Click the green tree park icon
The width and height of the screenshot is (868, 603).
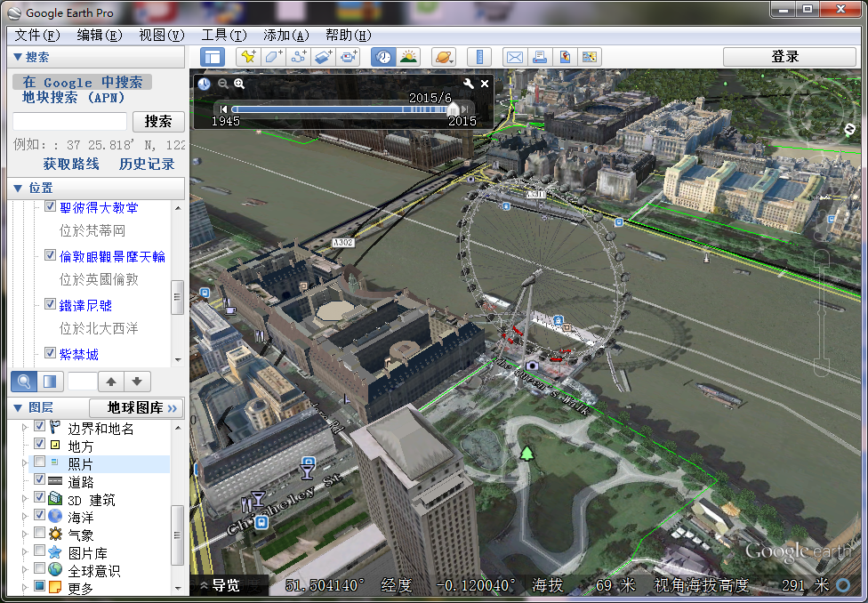click(x=526, y=454)
